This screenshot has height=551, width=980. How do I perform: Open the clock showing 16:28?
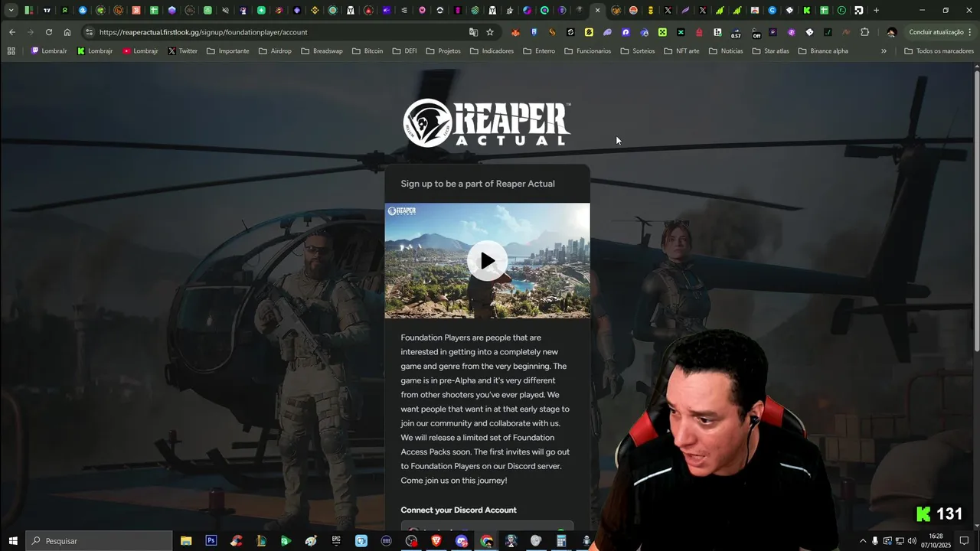click(x=936, y=540)
